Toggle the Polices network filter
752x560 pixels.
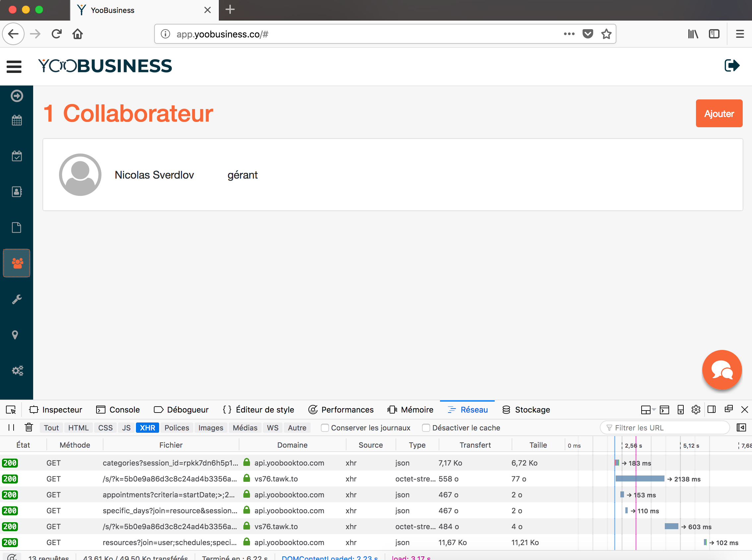pyautogui.click(x=177, y=428)
